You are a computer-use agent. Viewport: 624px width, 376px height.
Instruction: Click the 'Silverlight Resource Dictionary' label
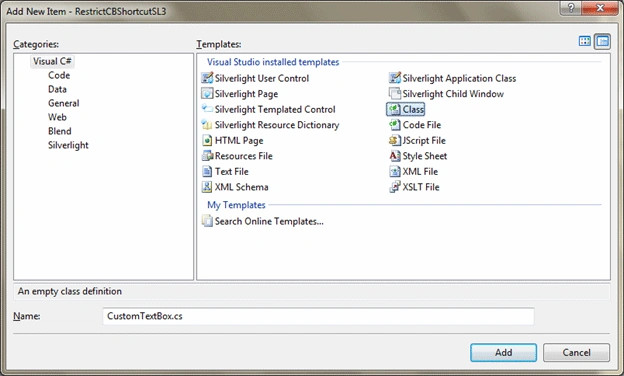[277, 125]
